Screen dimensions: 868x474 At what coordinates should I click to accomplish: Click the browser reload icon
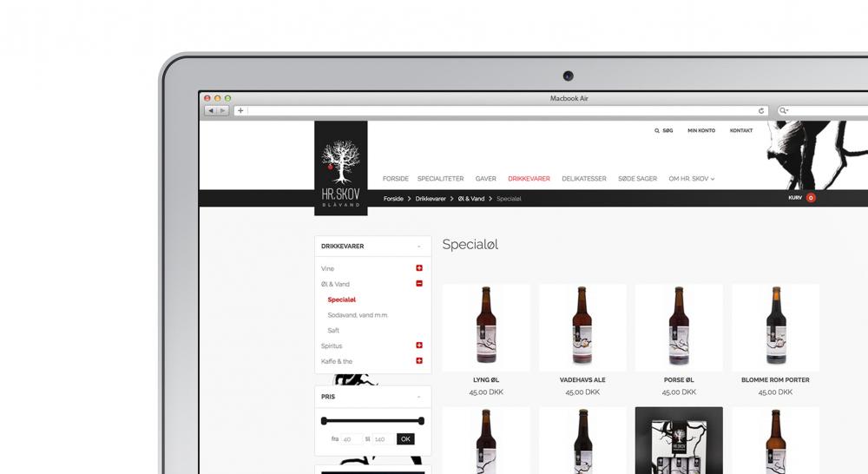(761, 110)
